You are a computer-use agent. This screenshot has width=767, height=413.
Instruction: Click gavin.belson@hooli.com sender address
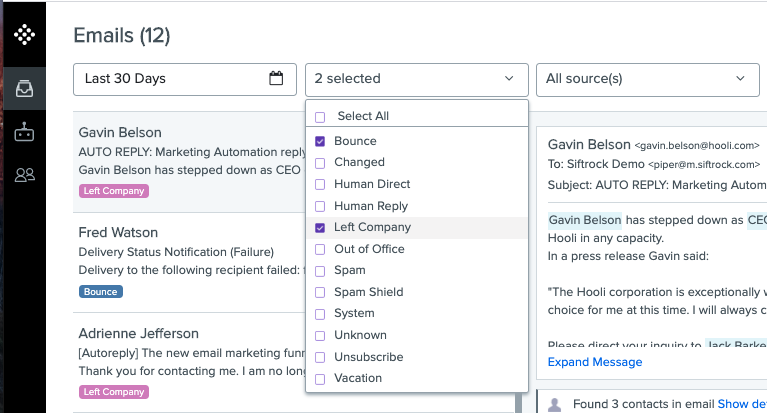[x=697, y=145]
